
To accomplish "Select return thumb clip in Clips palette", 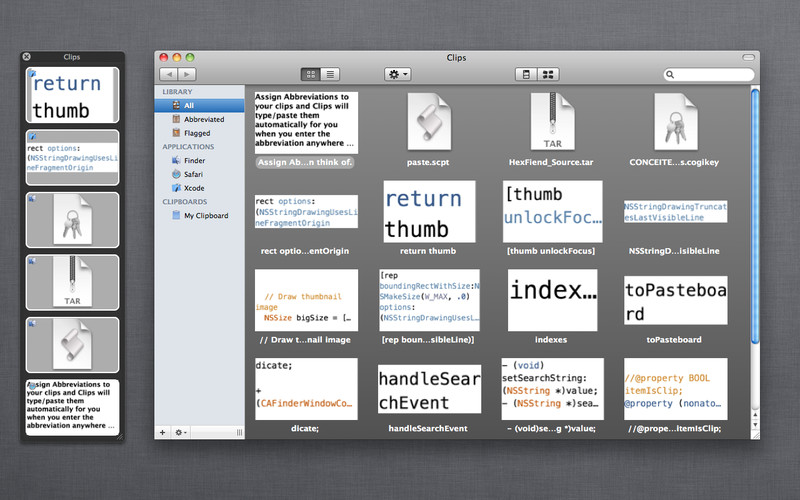I will pyautogui.click(x=72, y=95).
